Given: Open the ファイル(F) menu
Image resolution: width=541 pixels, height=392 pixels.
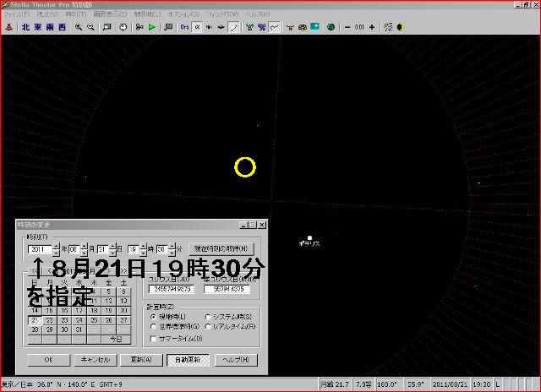Looking at the screenshot, I should pyautogui.click(x=16, y=15).
